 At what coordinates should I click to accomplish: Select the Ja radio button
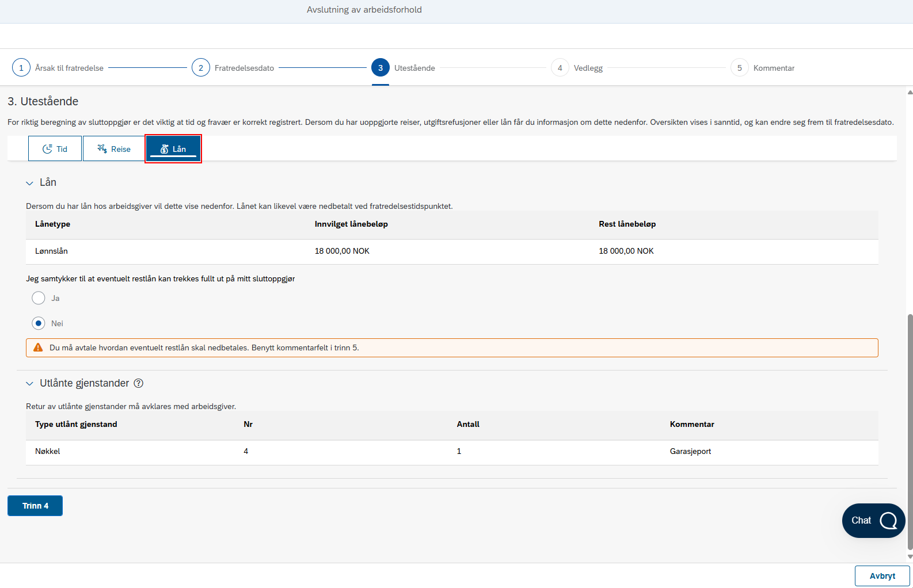(x=39, y=298)
